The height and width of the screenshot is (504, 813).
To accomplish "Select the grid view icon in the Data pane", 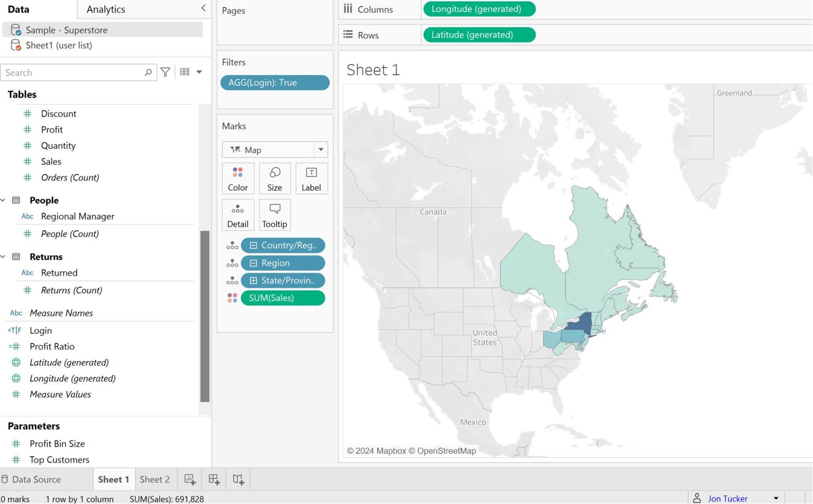I will pyautogui.click(x=183, y=72).
